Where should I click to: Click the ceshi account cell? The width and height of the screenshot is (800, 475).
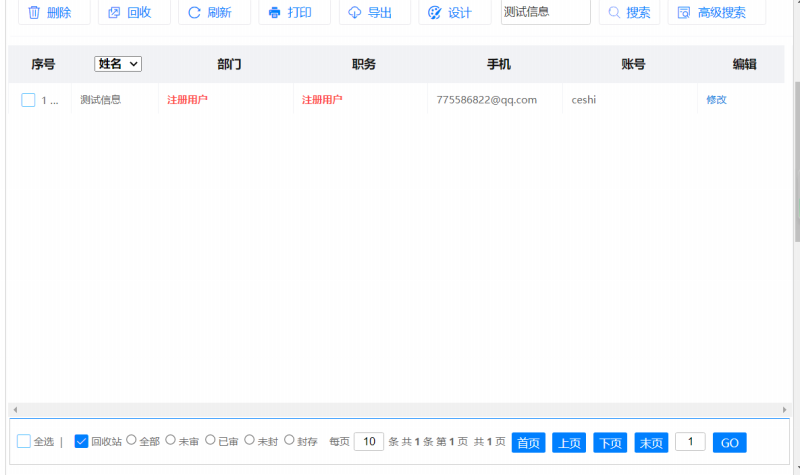pos(584,100)
